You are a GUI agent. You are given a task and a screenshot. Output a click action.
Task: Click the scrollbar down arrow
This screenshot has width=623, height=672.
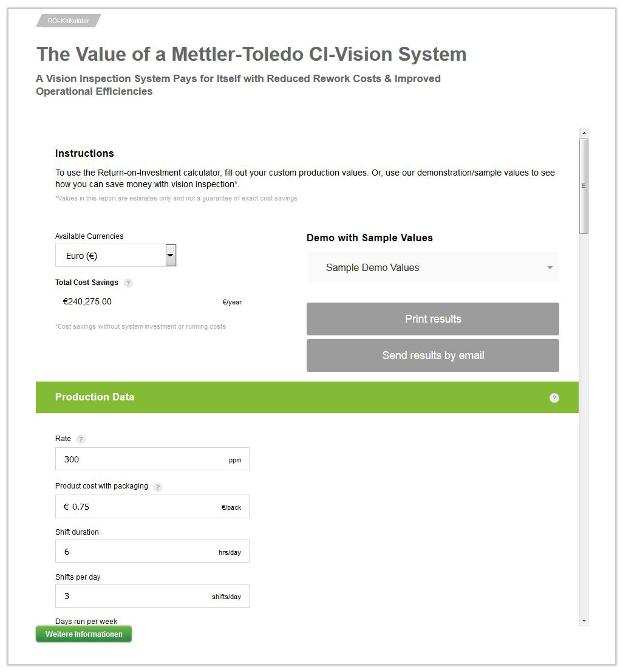[584, 621]
